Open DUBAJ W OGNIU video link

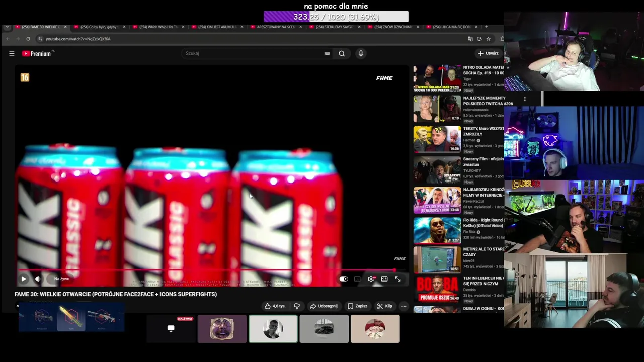point(483,308)
